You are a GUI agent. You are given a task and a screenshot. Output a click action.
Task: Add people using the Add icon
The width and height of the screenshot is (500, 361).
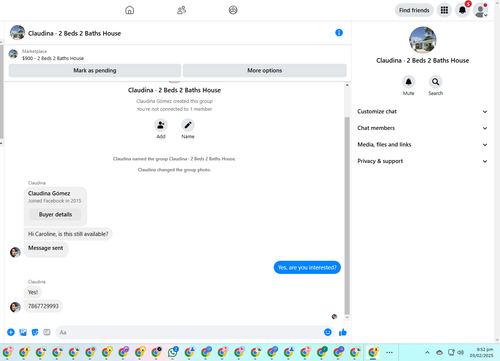click(161, 125)
